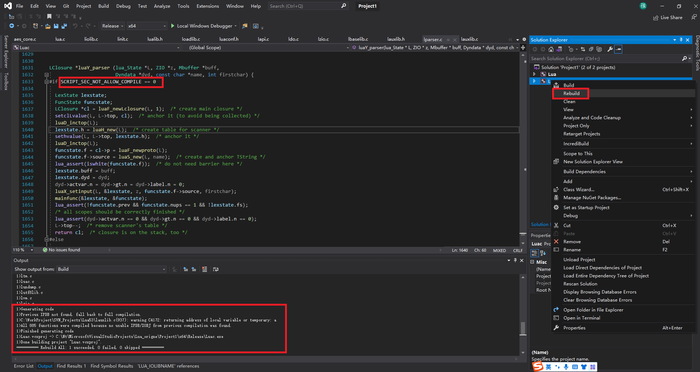Viewport: 700px width, 372px height.
Task: Choose Set as Startup Project in context menu
Action: point(586,208)
